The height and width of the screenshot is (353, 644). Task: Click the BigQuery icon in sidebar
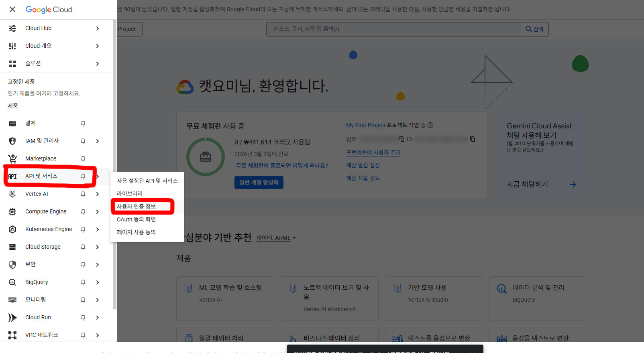tap(12, 282)
